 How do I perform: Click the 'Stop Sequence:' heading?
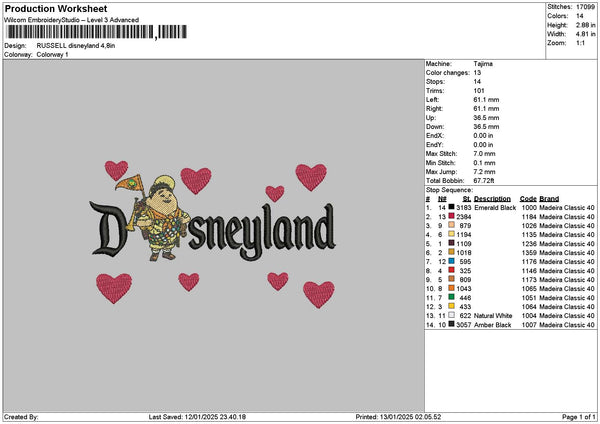click(449, 190)
